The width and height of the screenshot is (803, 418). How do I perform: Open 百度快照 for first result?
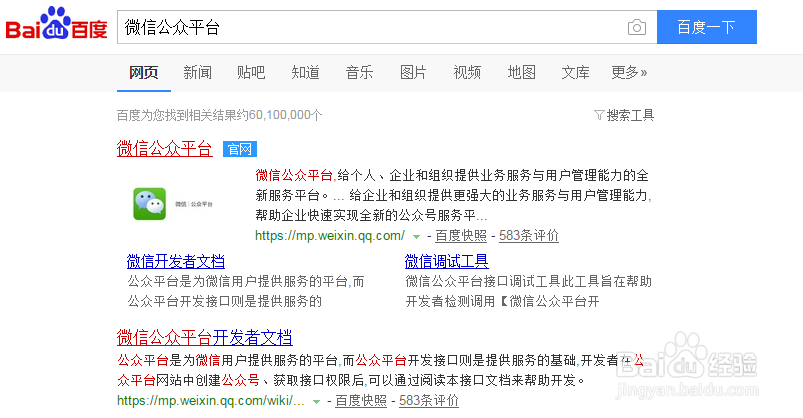(460, 236)
